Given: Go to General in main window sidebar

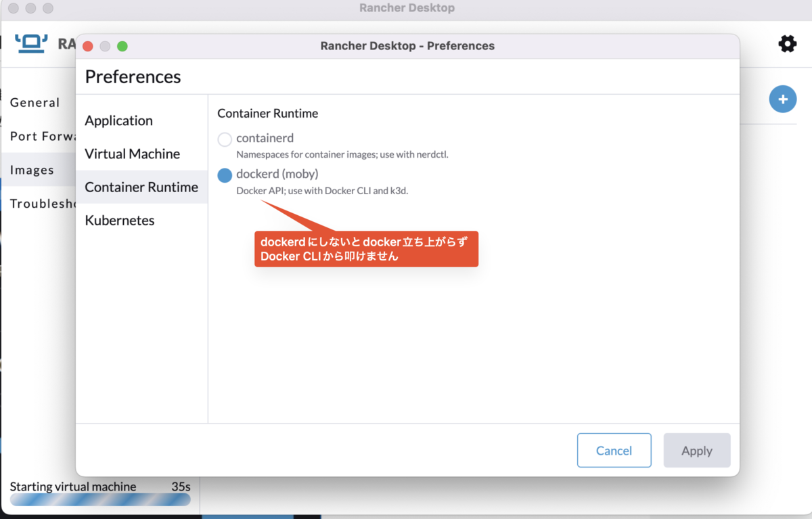Looking at the screenshot, I should [x=35, y=103].
